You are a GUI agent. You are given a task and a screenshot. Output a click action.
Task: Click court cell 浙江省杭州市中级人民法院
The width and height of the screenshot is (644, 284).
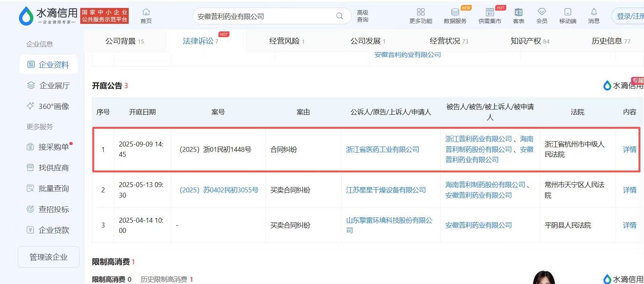point(574,149)
